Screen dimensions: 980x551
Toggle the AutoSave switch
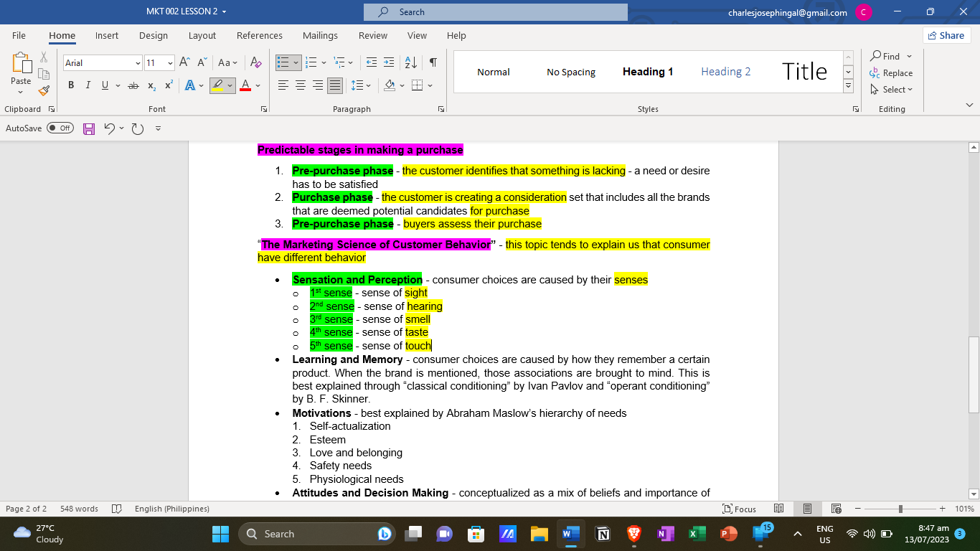60,128
